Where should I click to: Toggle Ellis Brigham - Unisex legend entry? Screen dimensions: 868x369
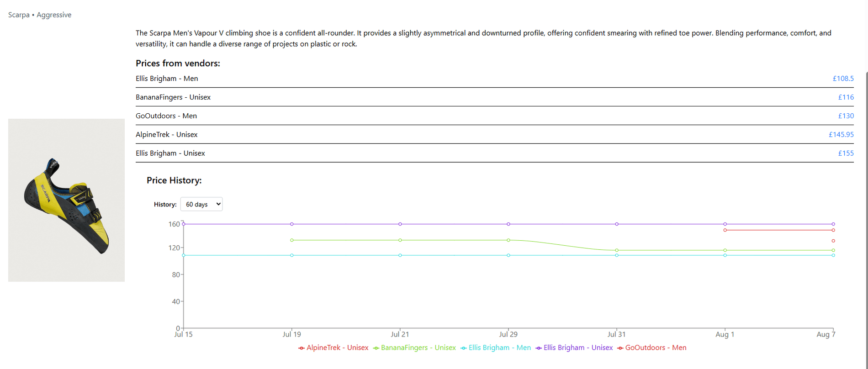(574, 348)
